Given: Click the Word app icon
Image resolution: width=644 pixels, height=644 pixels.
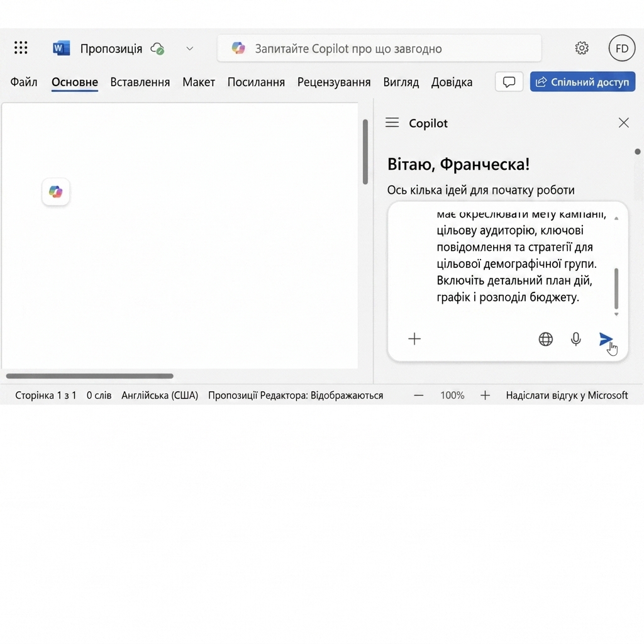Looking at the screenshot, I should tap(61, 48).
